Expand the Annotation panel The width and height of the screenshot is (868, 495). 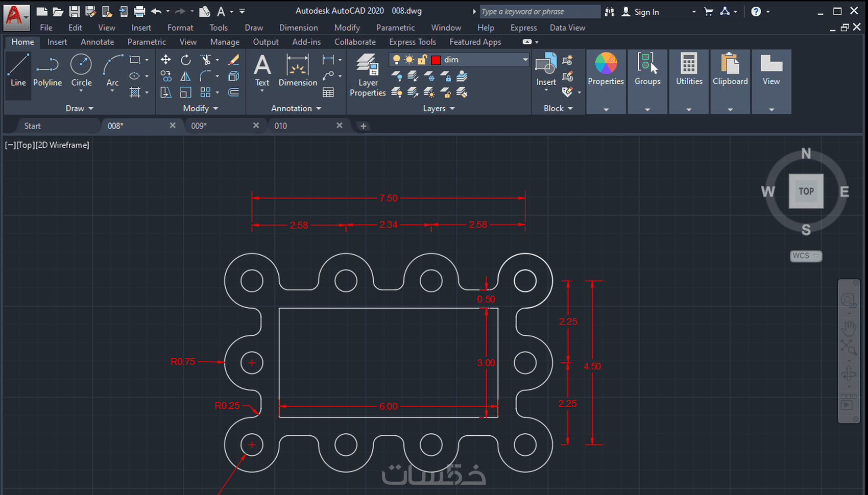(x=296, y=108)
